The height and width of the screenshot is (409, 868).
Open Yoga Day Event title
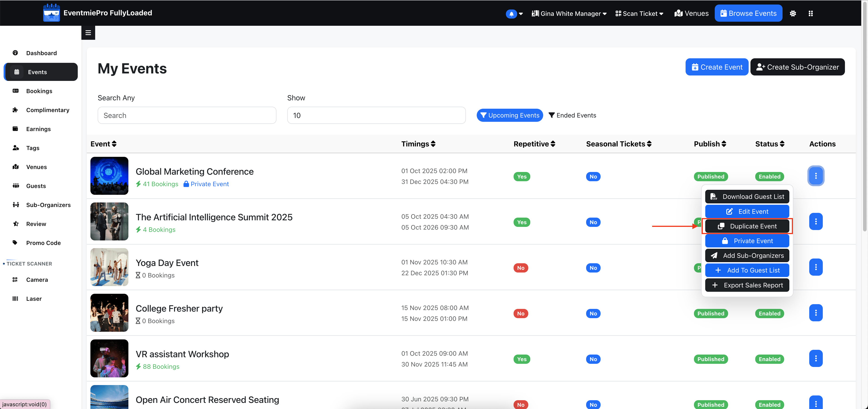[x=167, y=263]
